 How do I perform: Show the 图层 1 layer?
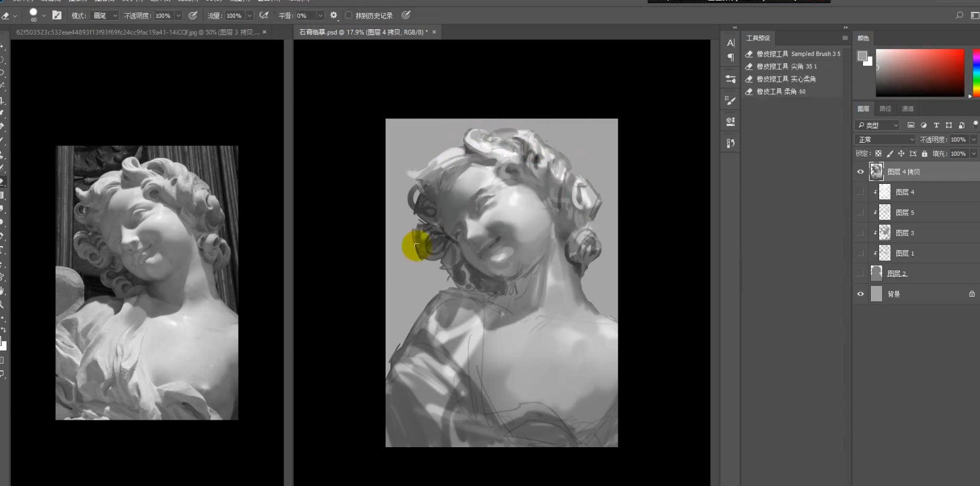coord(861,253)
